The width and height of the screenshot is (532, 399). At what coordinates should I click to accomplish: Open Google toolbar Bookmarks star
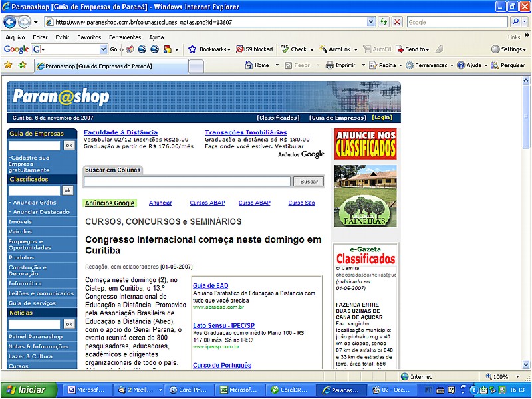point(192,49)
